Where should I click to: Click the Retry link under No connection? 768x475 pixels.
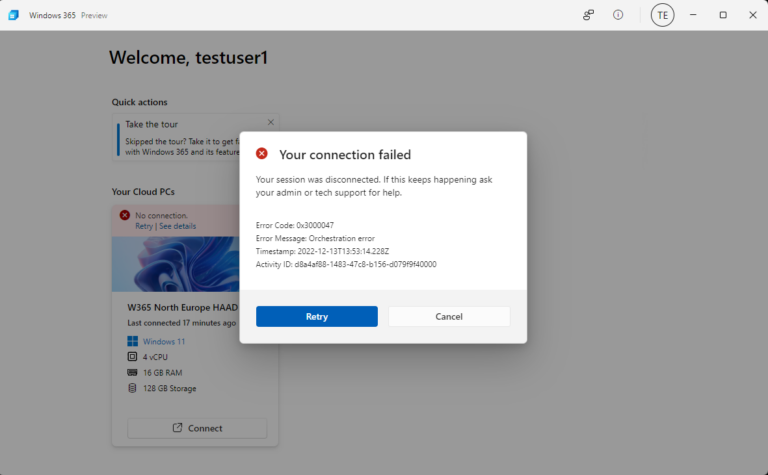143,226
